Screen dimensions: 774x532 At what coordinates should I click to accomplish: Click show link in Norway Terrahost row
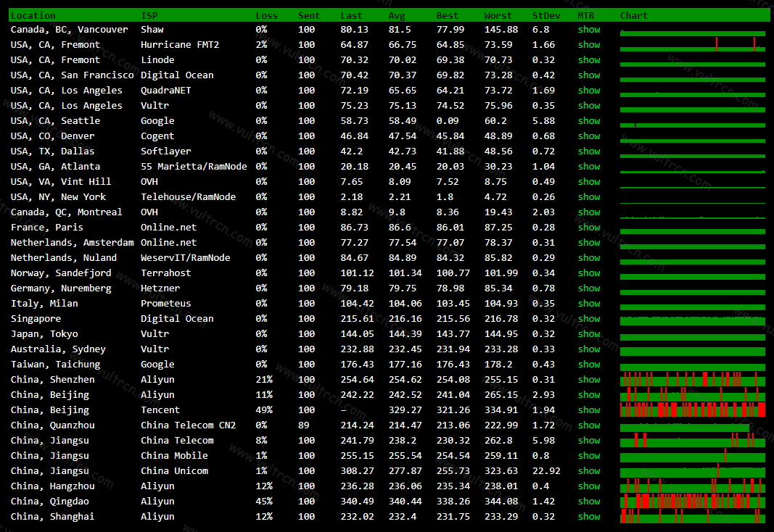589,273
